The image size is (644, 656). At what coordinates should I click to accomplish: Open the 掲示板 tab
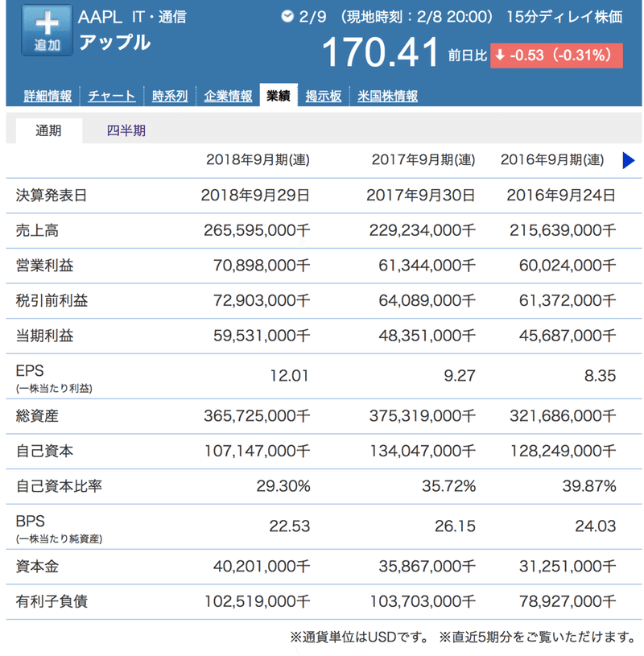point(323,96)
